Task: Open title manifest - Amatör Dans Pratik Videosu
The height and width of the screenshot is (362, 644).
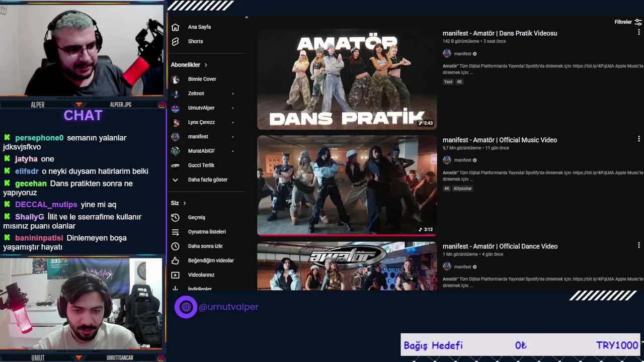Action: coord(500,33)
